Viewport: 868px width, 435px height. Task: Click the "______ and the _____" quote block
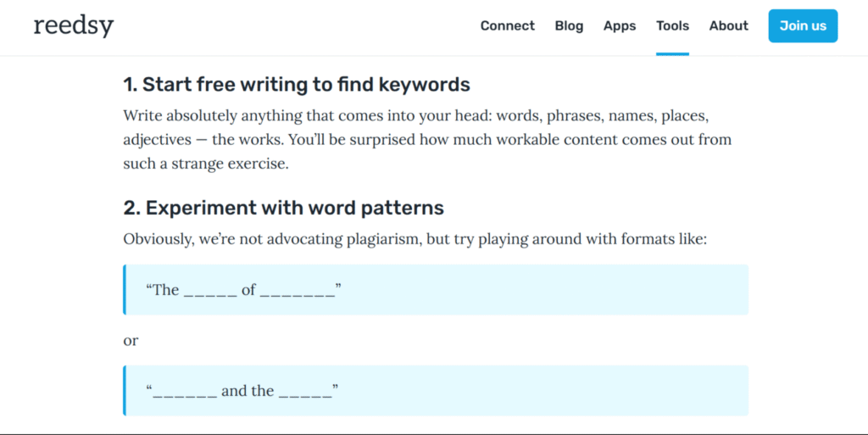(x=436, y=391)
